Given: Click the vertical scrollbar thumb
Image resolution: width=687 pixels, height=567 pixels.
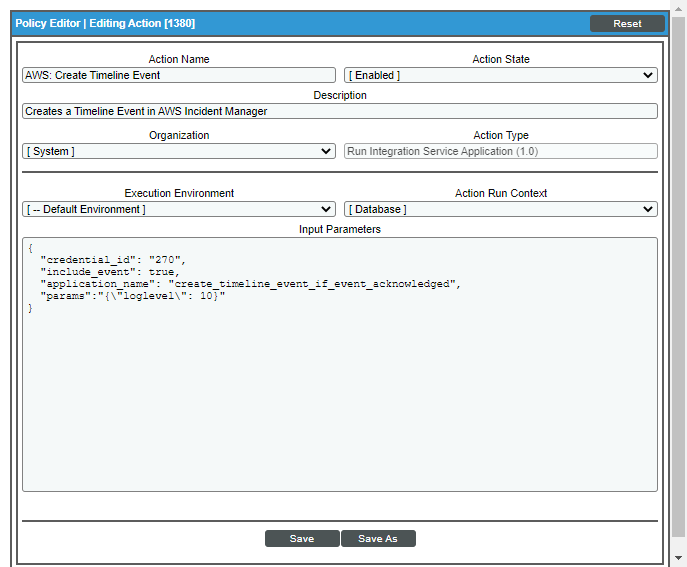Looking at the screenshot, I should 678,277.
